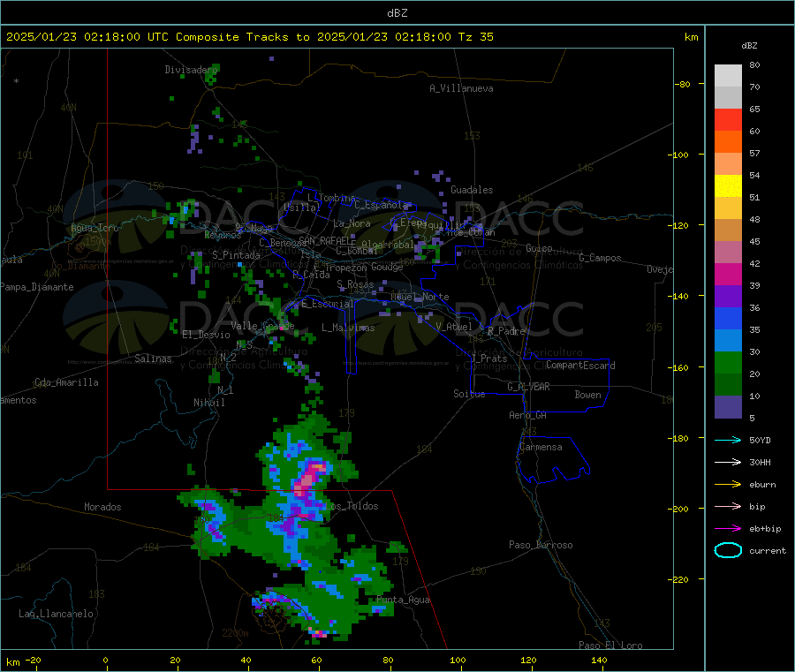795x672 pixels.
Task: Click the Pampa_Diamante map label
Action: [36, 287]
